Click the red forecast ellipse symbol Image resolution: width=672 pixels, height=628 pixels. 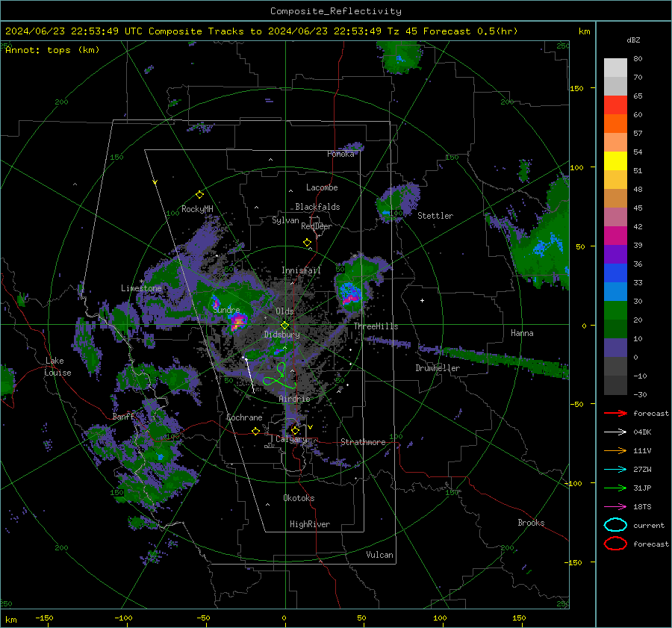(615, 544)
